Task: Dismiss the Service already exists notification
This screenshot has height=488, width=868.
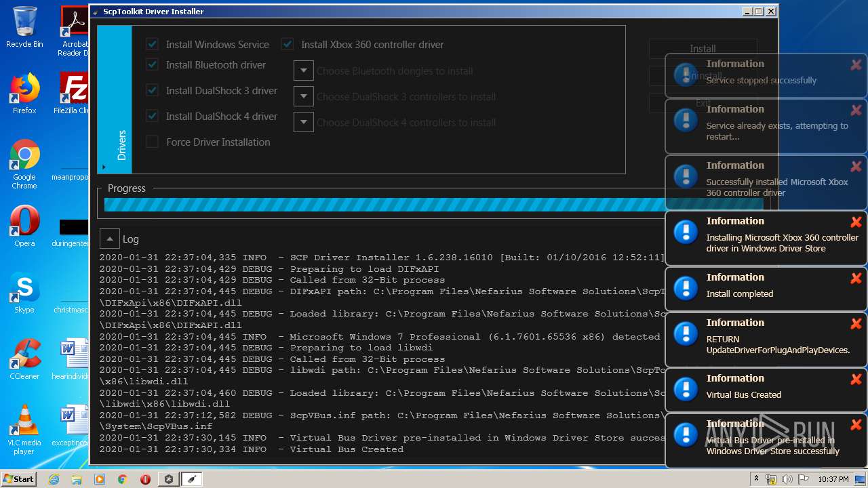Action: tap(856, 110)
